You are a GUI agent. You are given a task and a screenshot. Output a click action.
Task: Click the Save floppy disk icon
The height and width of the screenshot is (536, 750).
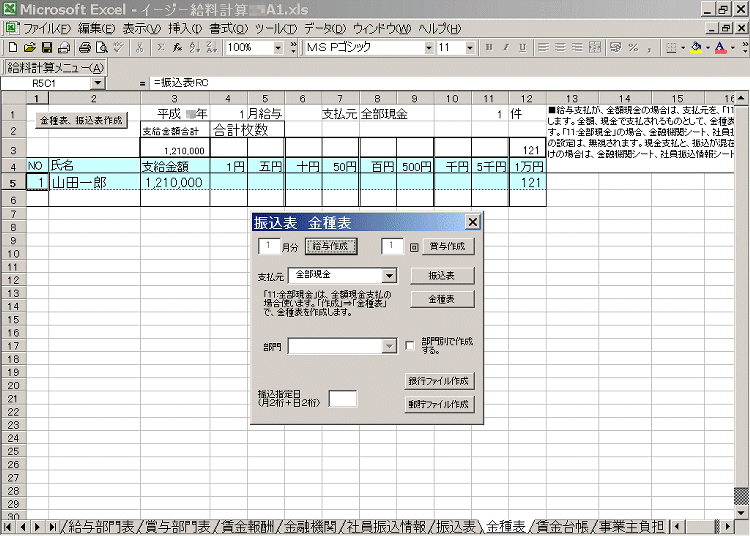click(x=46, y=47)
